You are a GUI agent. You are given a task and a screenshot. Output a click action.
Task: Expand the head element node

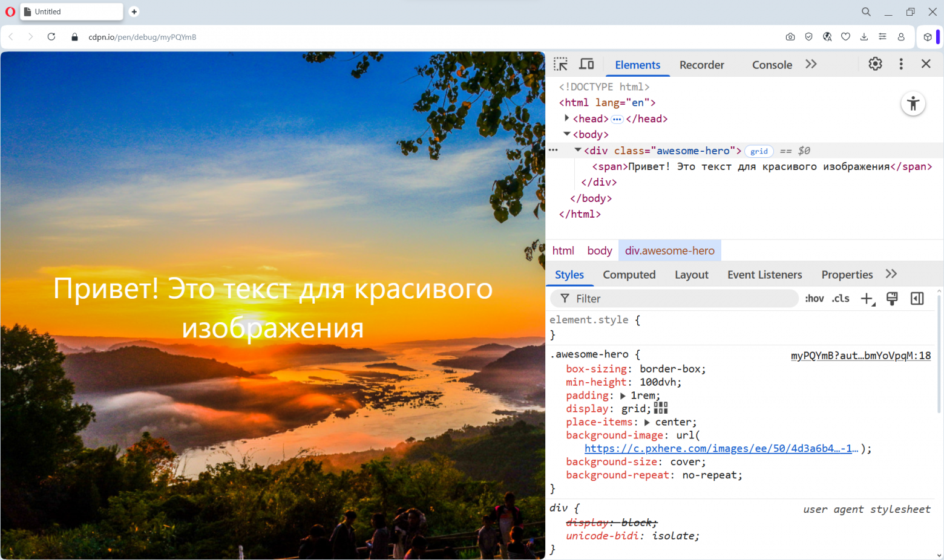(x=567, y=119)
